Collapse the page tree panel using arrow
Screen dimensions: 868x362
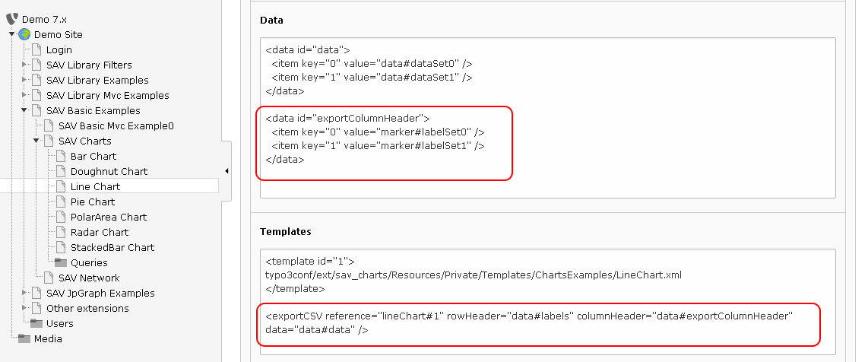click(227, 171)
